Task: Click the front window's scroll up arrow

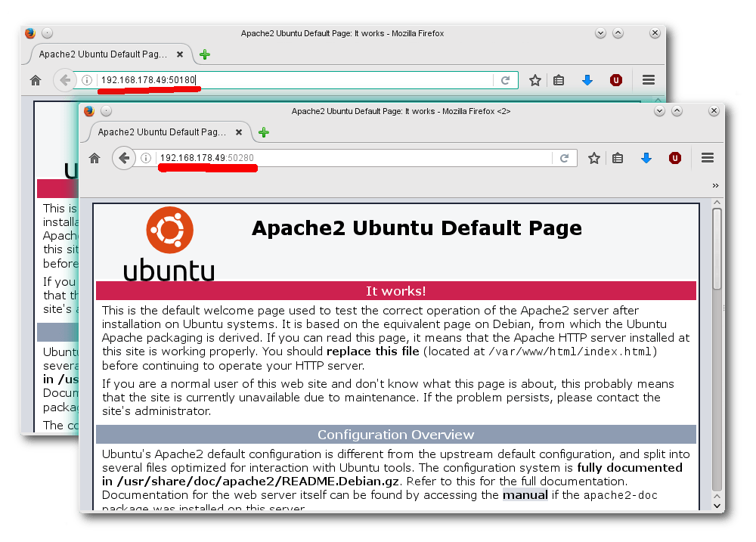Action: [x=717, y=203]
